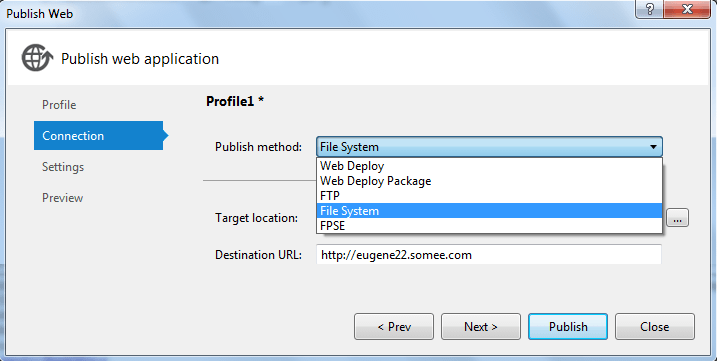Click the Publish button
Image resolution: width=717 pixels, height=361 pixels.
(568, 327)
